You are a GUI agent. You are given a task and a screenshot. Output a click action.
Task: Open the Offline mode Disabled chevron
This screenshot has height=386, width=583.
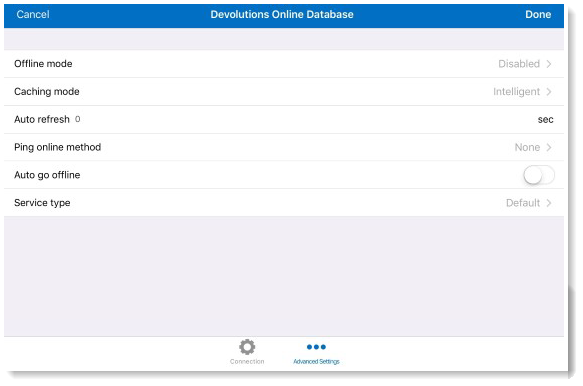(549, 64)
